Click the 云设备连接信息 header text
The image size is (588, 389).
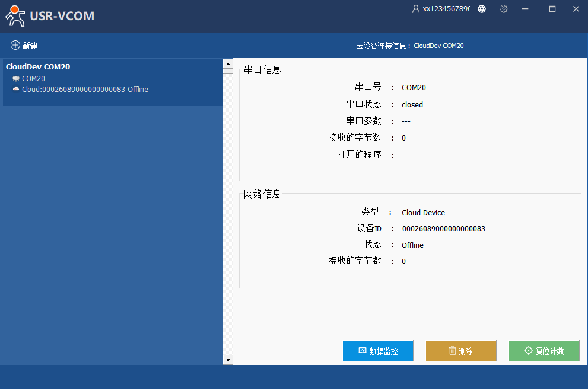pos(409,46)
